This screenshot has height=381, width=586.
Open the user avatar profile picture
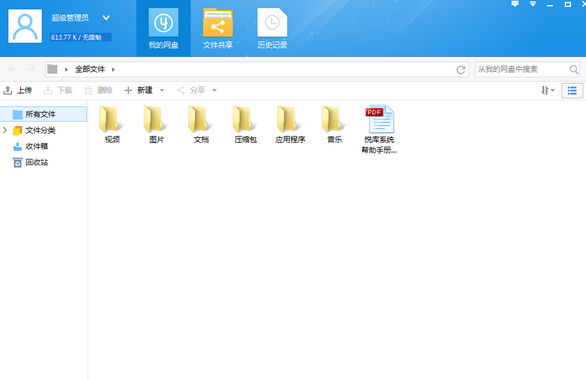click(25, 26)
